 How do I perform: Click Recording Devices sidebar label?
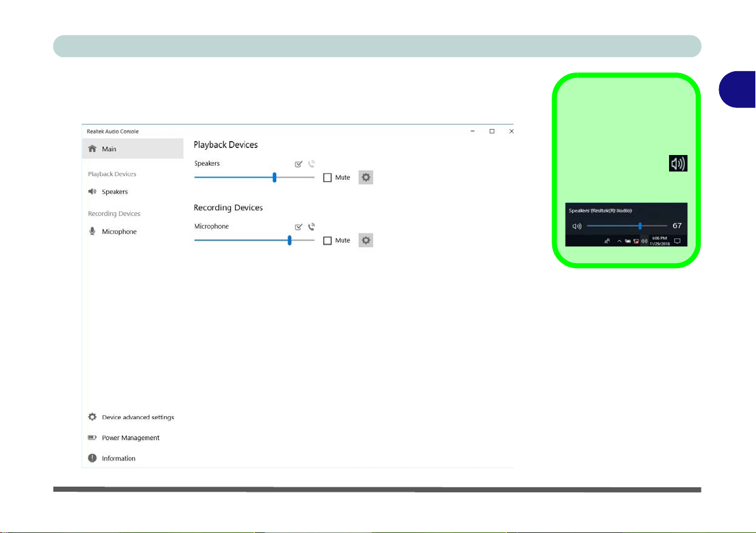point(114,213)
